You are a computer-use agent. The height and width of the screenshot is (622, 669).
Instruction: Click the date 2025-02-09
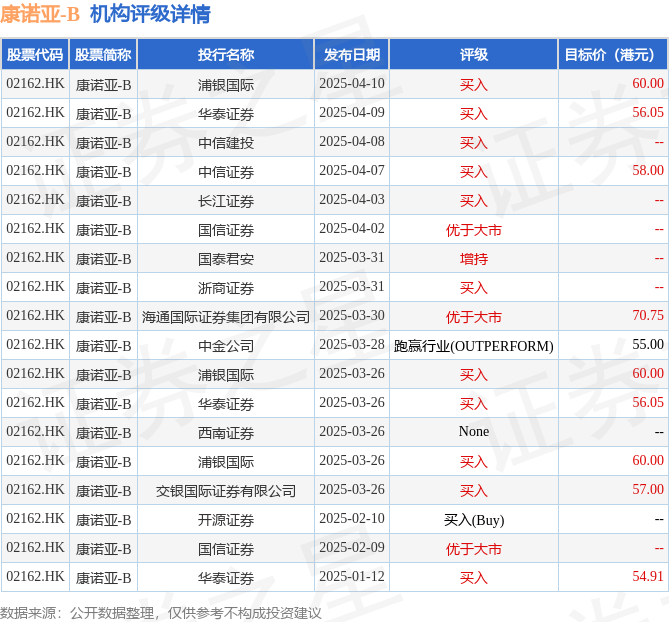pyautogui.click(x=352, y=548)
